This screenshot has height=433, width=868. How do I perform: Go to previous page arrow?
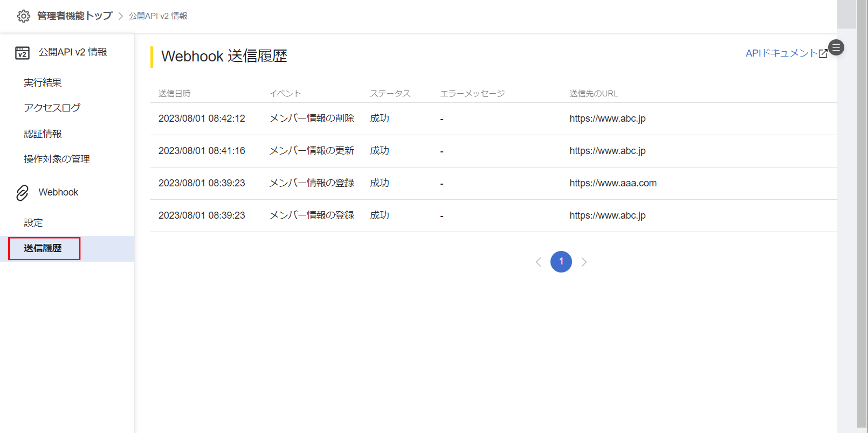coord(539,262)
